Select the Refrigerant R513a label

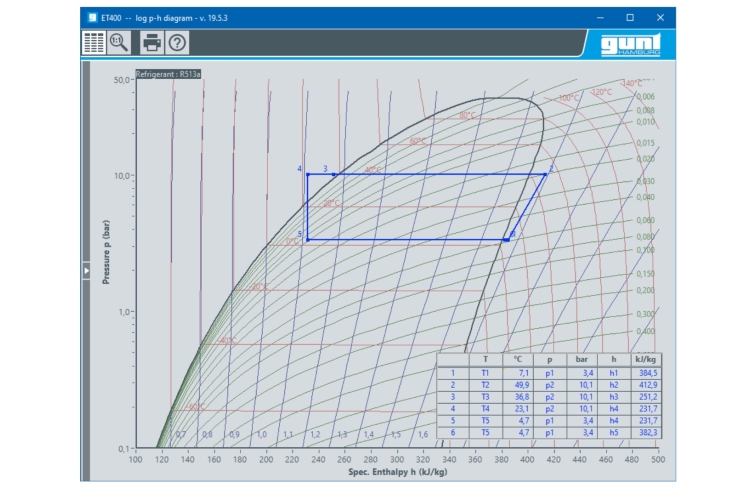[x=168, y=74]
